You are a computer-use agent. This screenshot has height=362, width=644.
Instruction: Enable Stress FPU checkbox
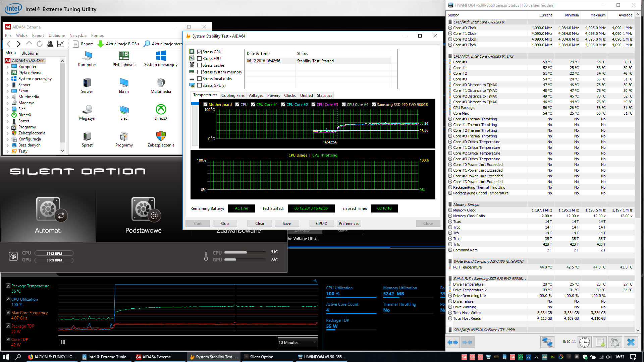click(x=200, y=59)
